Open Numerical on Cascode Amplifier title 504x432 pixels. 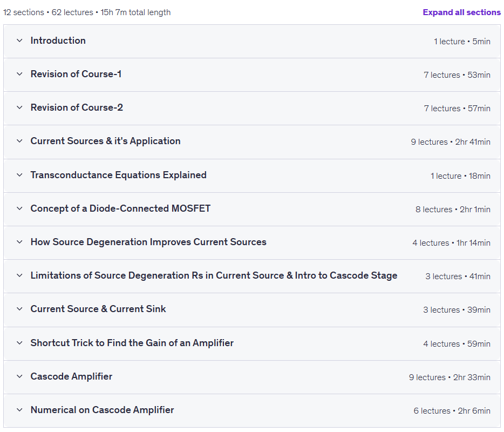pos(102,410)
